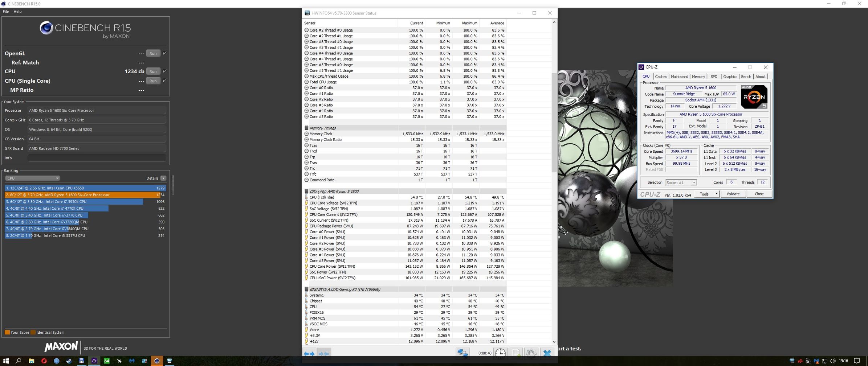Open green 64 taskbar application

(x=107, y=361)
